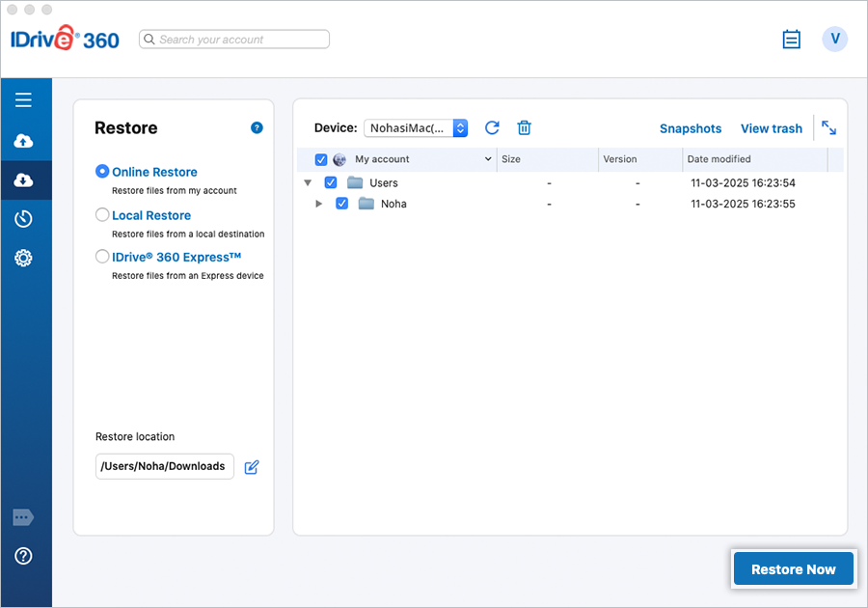Collapse the Users folder tree

(x=308, y=182)
